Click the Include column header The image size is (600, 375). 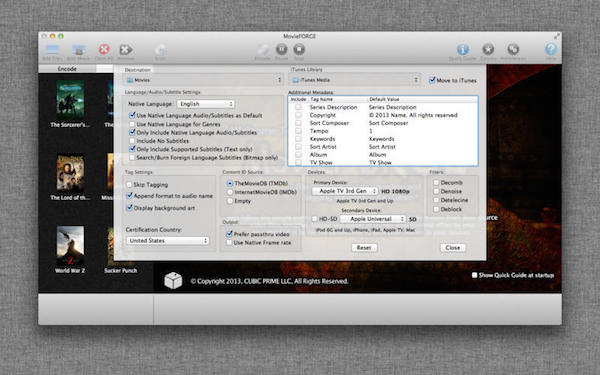pyautogui.click(x=298, y=99)
